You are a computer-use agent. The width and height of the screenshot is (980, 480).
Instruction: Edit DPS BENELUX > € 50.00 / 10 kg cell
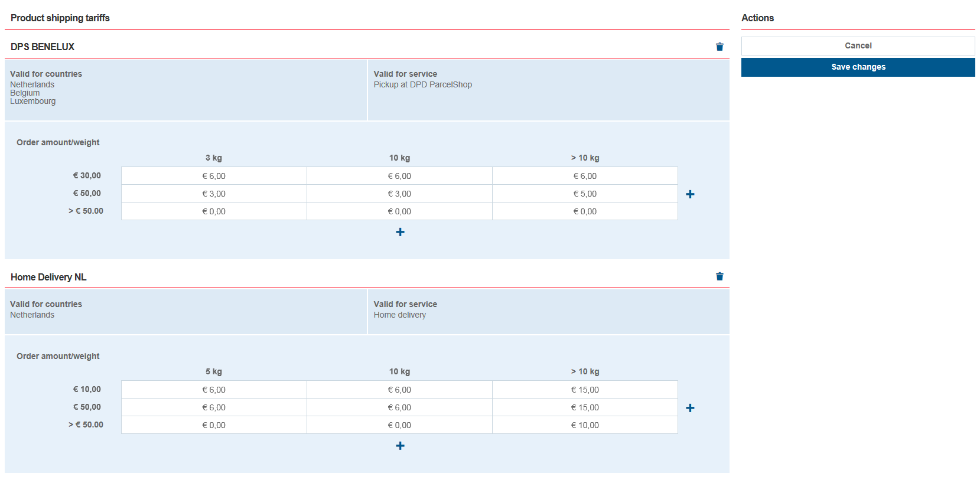pos(399,211)
